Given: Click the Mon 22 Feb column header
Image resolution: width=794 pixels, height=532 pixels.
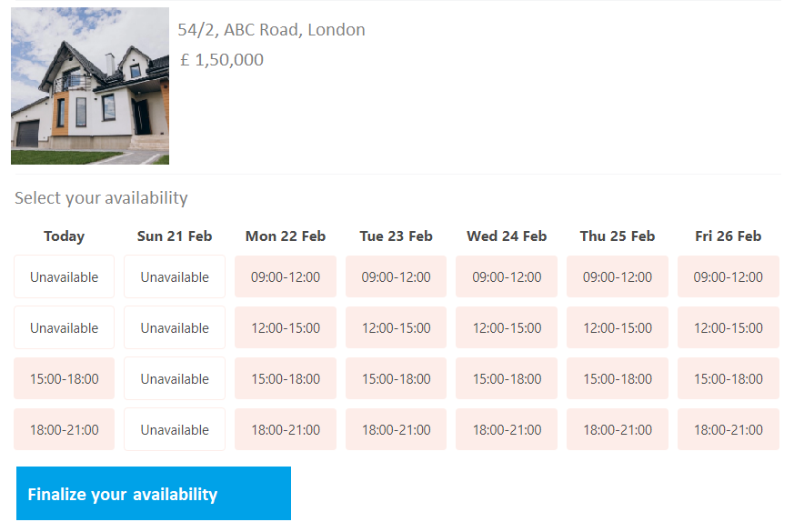Looking at the screenshot, I should 286,236.
